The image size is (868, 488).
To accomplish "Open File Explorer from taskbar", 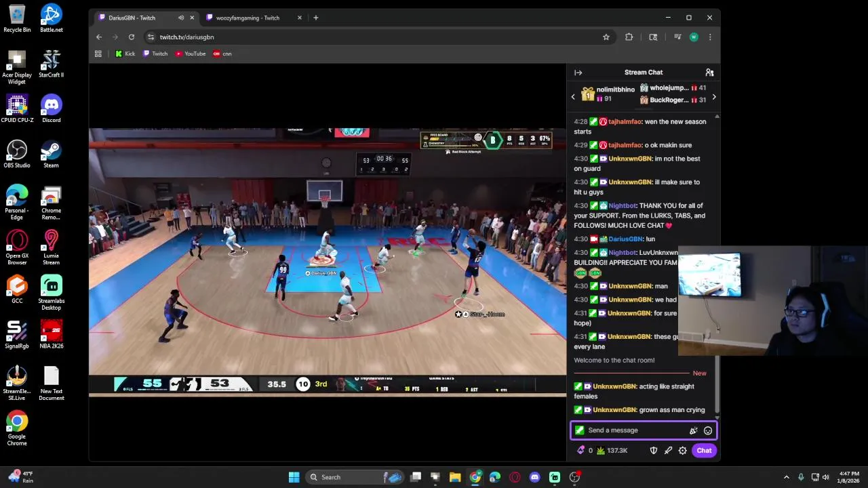I will point(455,477).
